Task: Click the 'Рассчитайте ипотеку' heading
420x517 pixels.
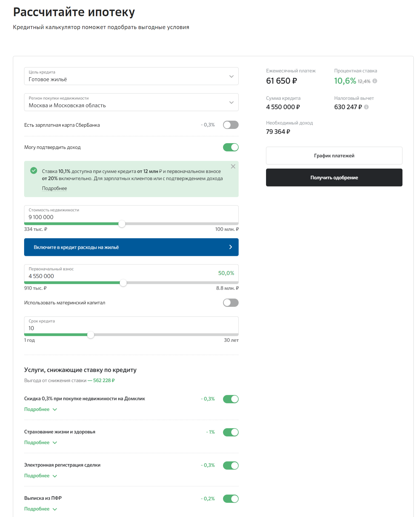Action: pyautogui.click(x=74, y=12)
